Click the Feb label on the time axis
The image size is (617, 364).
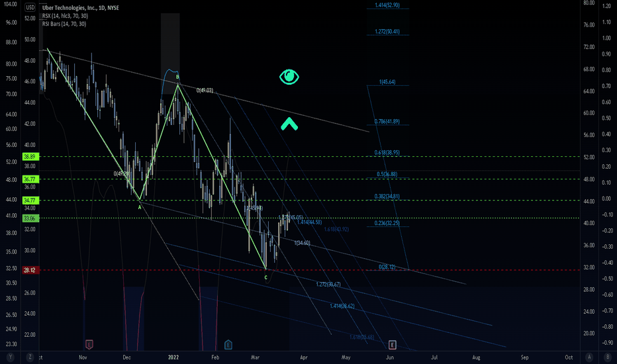pos(215,357)
